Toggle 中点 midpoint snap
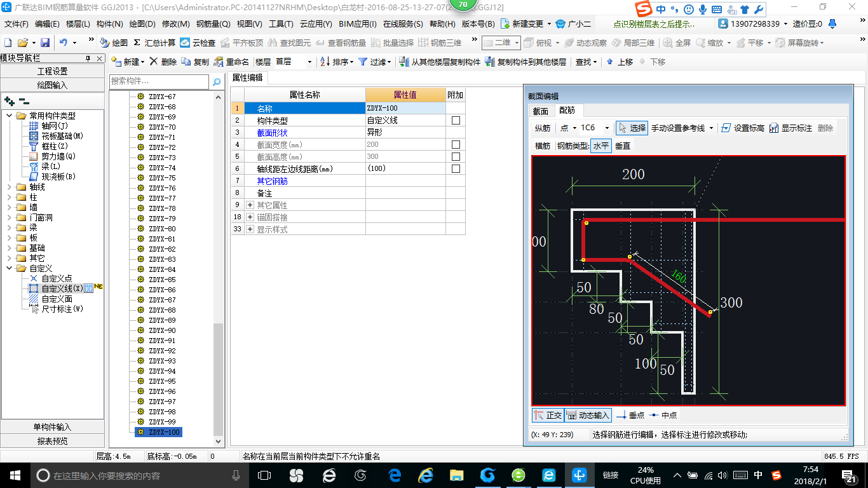 pos(663,415)
